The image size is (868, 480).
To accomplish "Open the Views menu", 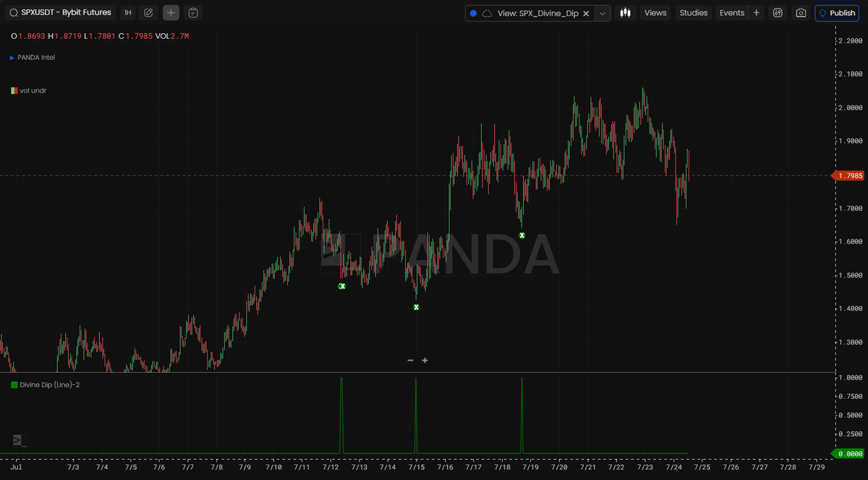I will tap(655, 13).
